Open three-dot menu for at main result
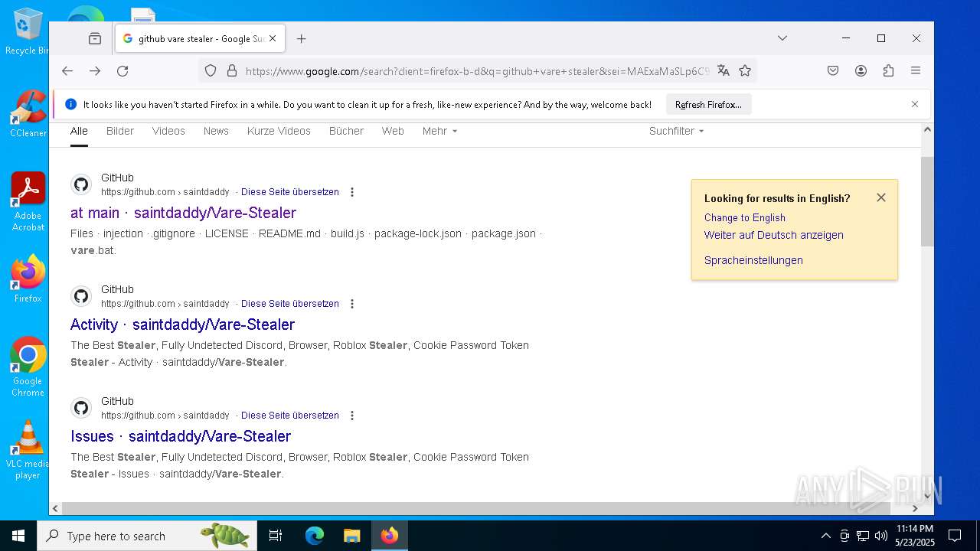This screenshot has width=980, height=551. [352, 192]
